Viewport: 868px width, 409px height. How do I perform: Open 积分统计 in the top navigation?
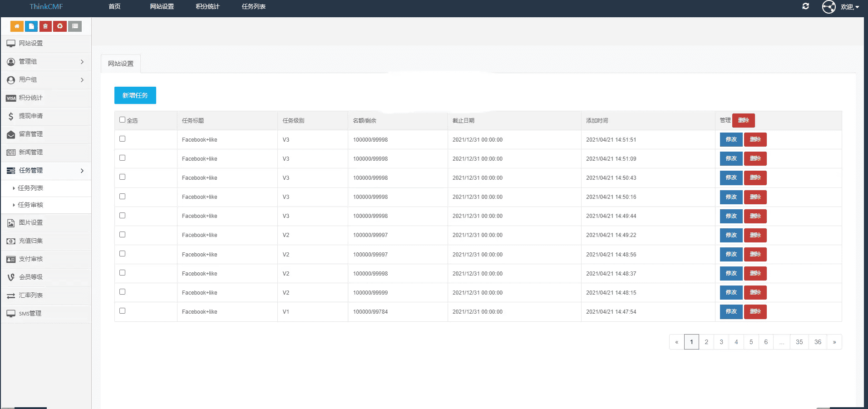[x=207, y=6]
